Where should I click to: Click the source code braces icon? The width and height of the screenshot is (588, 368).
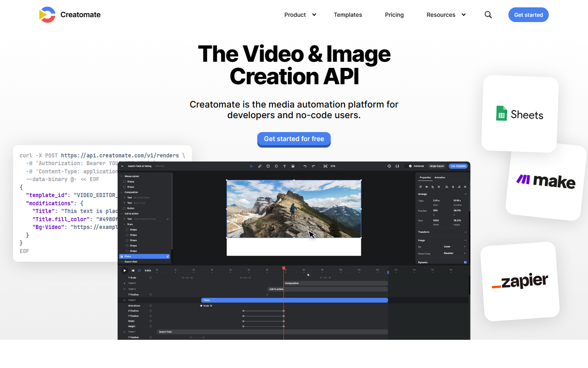pos(397,166)
